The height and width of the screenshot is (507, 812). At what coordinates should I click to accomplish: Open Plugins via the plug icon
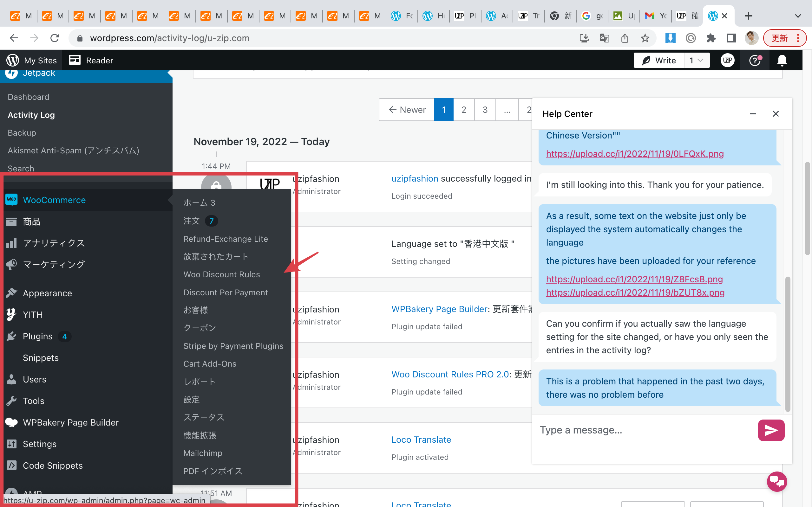pyautogui.click(x=11, y=336)
